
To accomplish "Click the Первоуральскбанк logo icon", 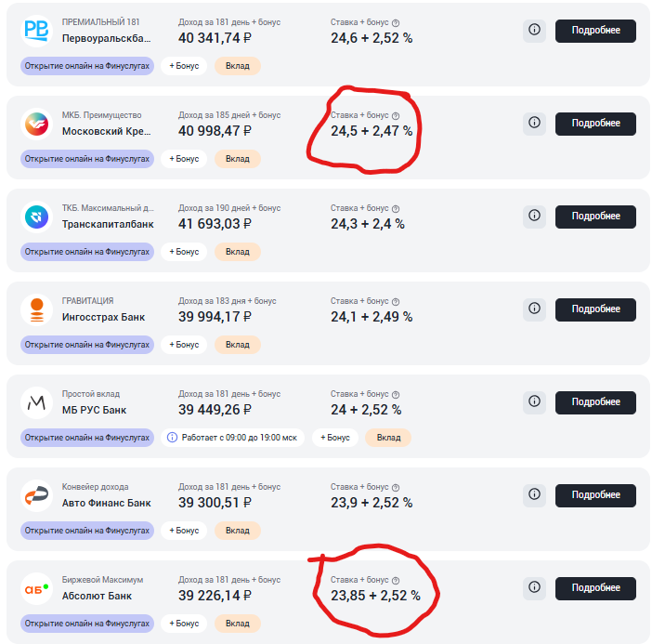I will tap(36, 31).
